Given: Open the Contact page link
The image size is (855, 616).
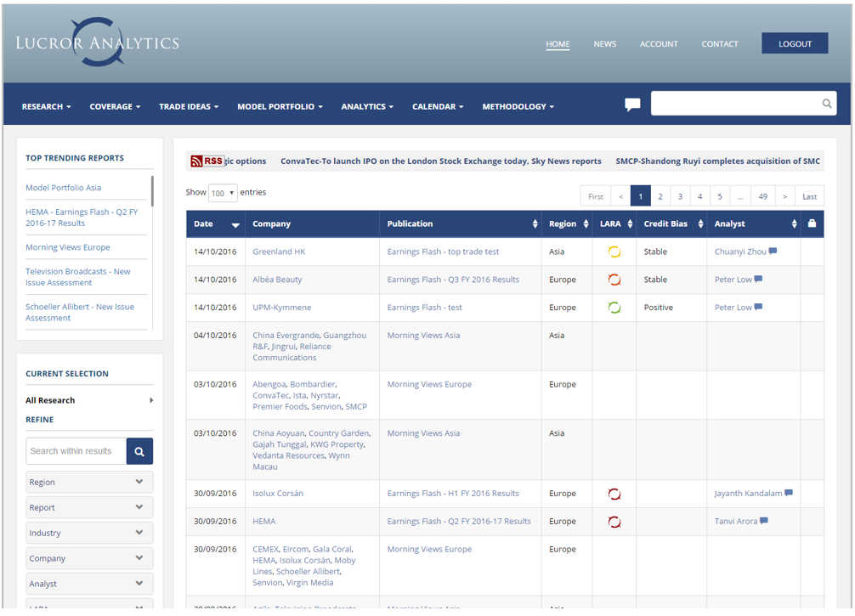Looking at the screenshot, I should pos(720,44).
